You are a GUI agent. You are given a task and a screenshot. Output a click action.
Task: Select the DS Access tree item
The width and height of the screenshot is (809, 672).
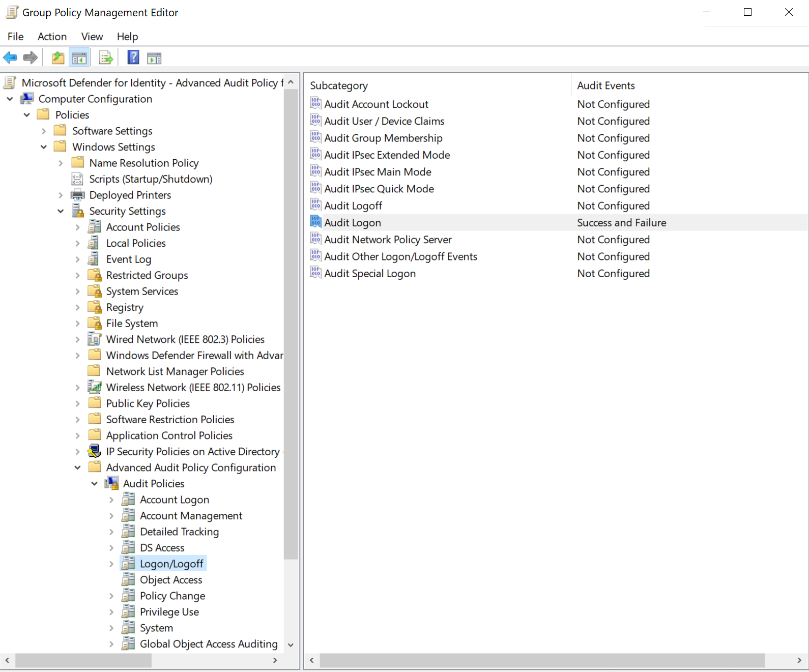162,548
